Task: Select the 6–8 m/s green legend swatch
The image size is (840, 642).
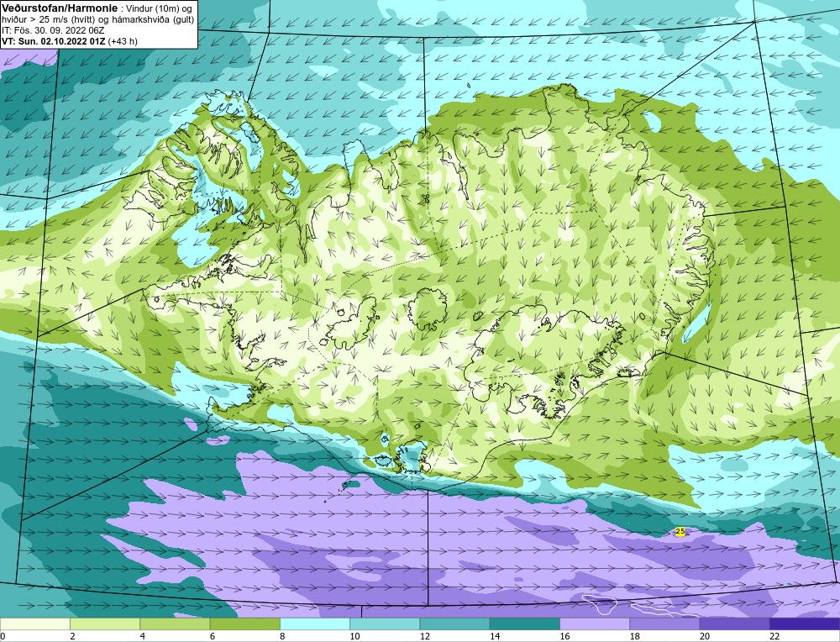Action: (x=244, y=624)
